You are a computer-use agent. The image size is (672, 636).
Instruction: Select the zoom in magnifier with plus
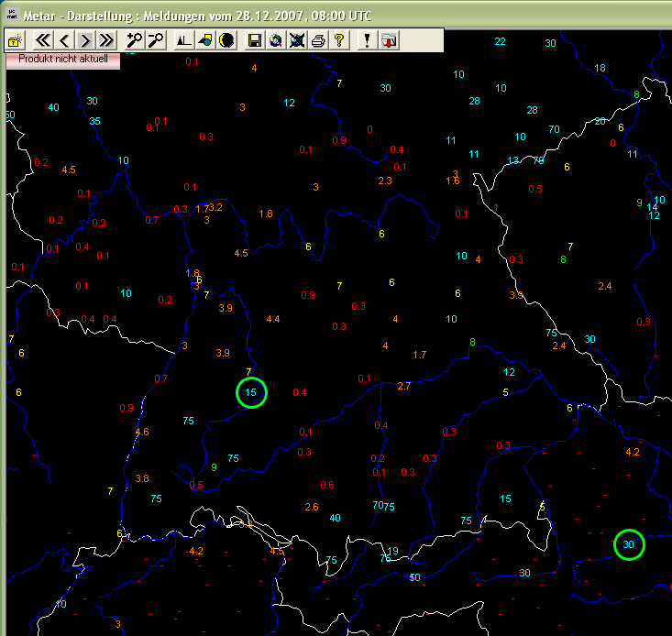pos(135,40)
